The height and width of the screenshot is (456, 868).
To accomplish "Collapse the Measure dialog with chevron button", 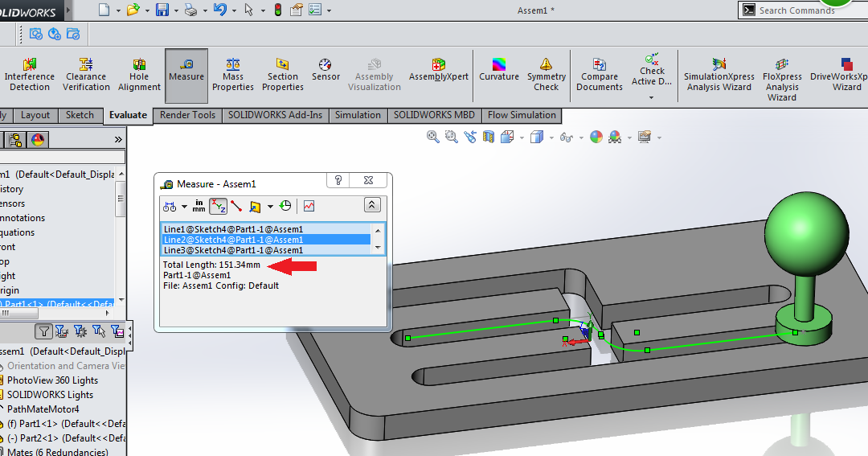I will (371, 205).
